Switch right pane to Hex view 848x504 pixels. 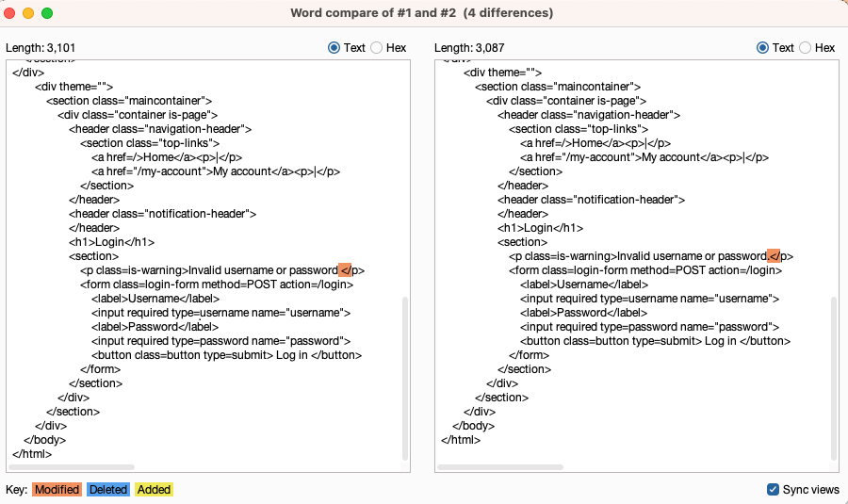pos(806,48)
